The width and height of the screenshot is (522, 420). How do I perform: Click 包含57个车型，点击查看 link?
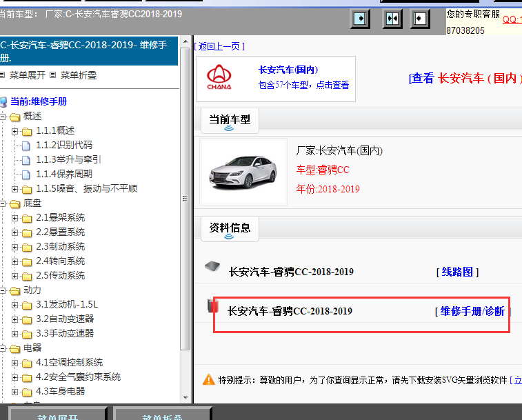click(303, 85)
